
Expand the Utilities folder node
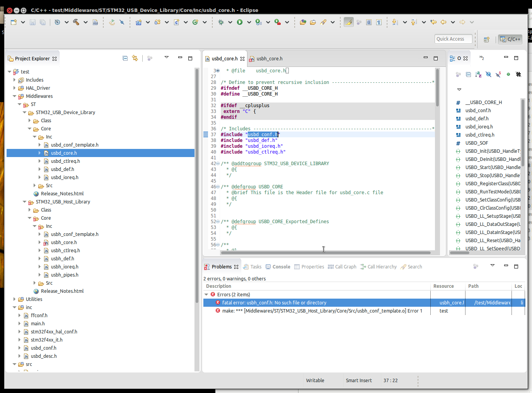[x=15, y=299]
